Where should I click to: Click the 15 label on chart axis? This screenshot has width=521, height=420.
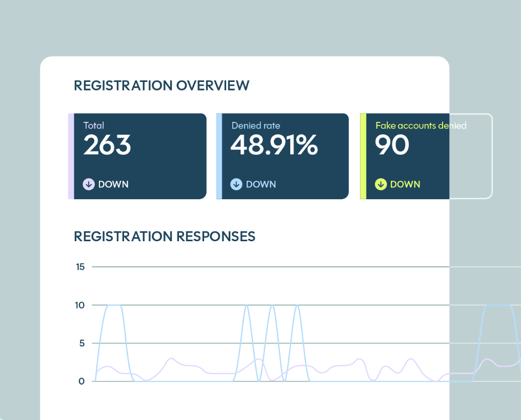point(80,267)
